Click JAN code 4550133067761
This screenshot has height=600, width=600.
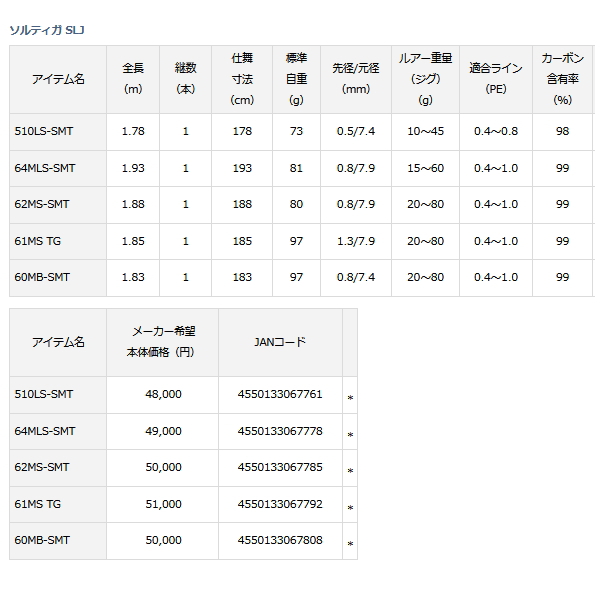280,394
